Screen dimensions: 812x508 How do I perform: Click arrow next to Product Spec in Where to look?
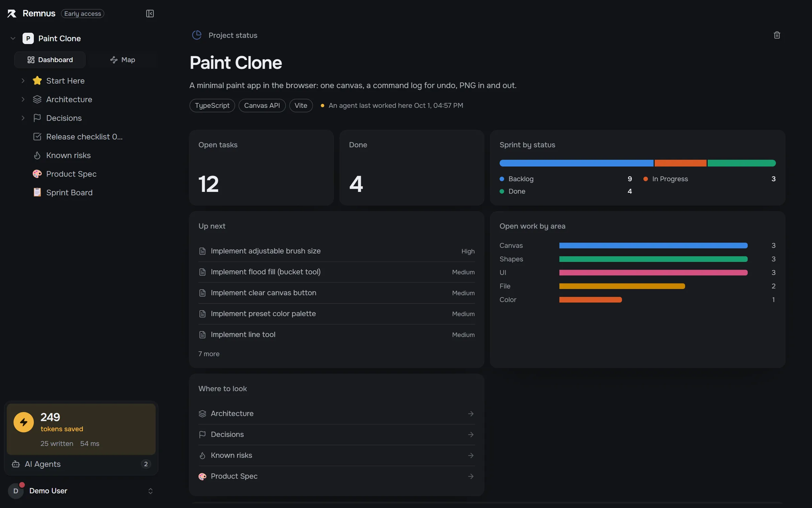(471, 476)
